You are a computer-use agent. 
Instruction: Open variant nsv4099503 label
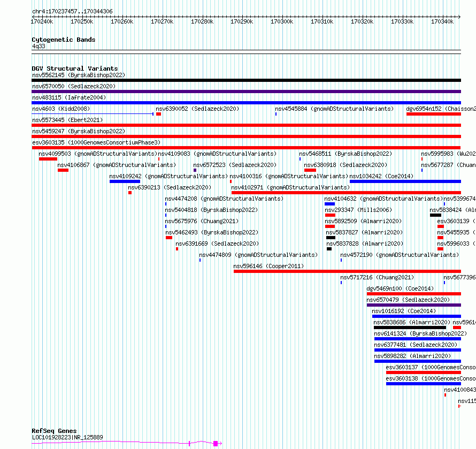click(98, 154)
